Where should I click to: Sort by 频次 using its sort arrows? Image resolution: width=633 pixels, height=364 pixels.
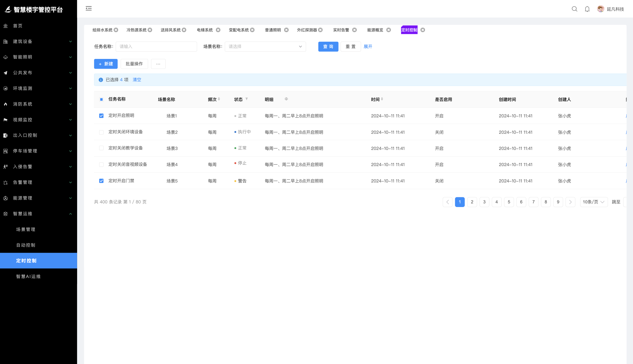pos(219,99)
